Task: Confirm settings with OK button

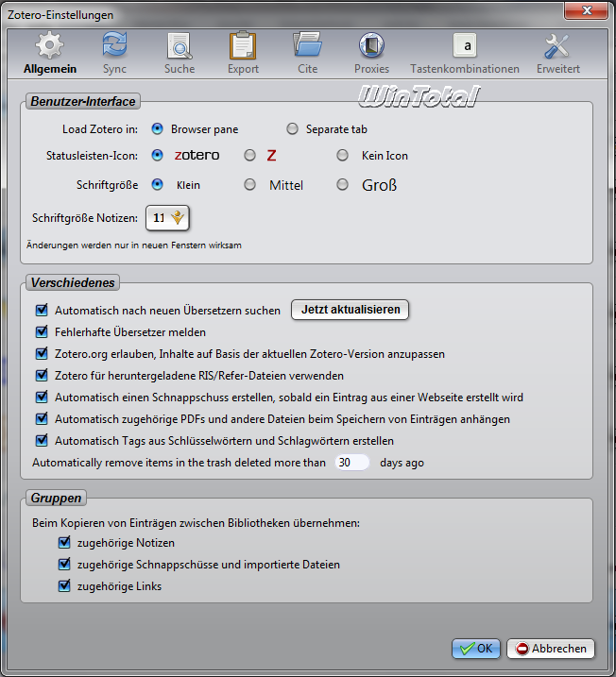Action: [x=476, y=649]
